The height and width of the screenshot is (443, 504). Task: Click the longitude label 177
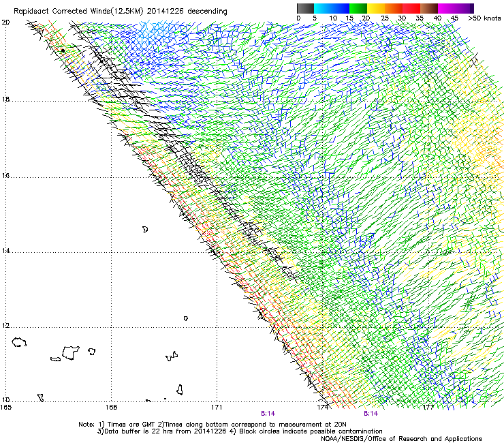coord(428,408)
